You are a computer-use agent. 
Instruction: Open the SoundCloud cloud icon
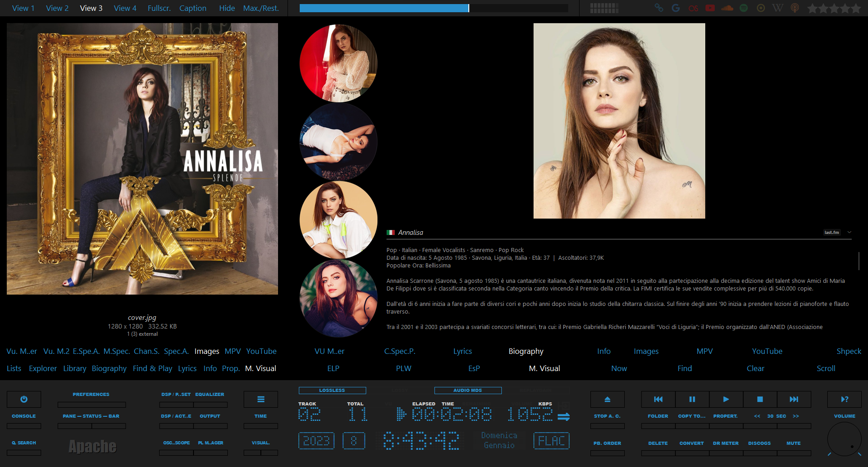point(727,8)
